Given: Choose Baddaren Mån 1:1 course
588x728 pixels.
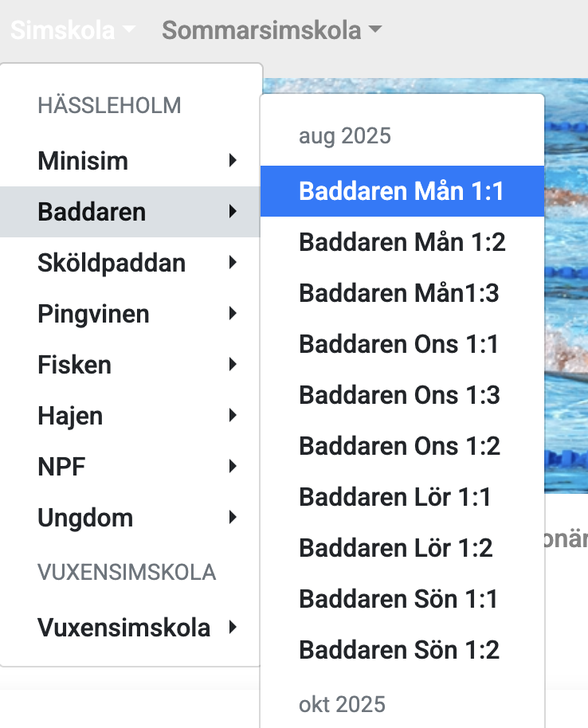Looking at the screenshot, I should (x=402, y=191).
